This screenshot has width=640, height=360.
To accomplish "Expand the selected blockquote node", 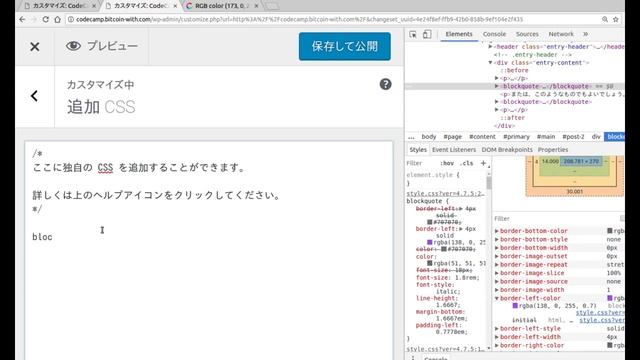I will pyautogui.click(x=497, y=86).
